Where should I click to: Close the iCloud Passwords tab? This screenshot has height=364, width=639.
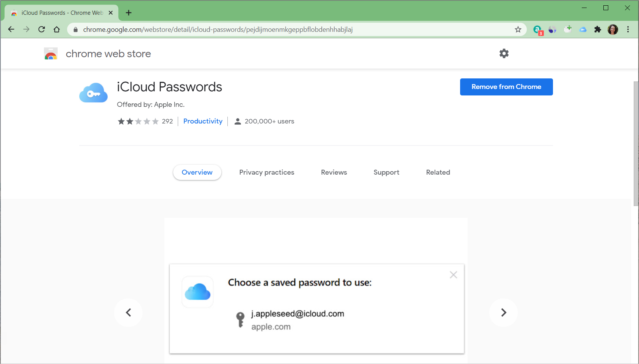[111, 13]
